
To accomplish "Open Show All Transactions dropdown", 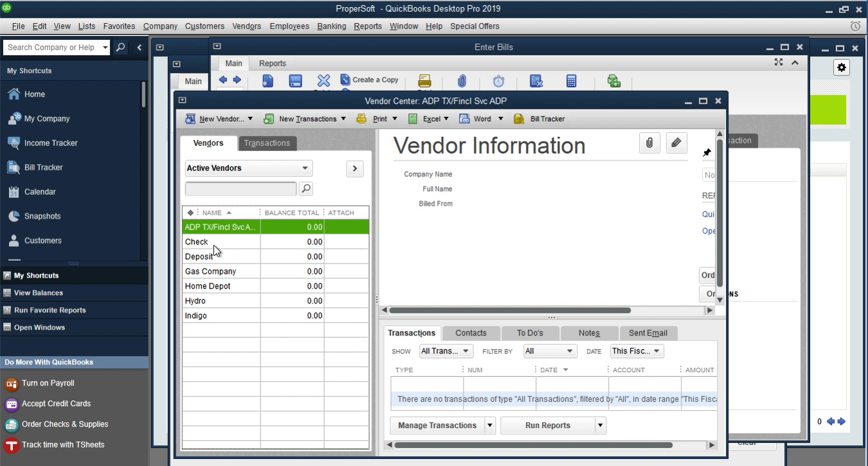I will [x=446, y=351].
